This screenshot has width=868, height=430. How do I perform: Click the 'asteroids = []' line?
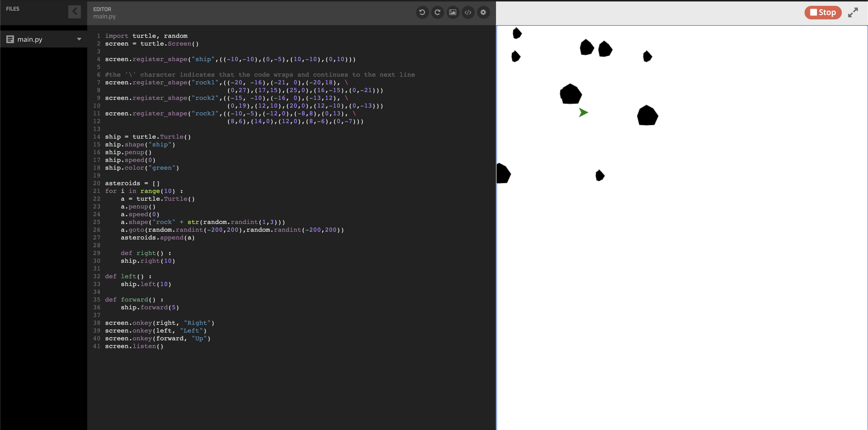pyautogui.click(x=132, y=183)
